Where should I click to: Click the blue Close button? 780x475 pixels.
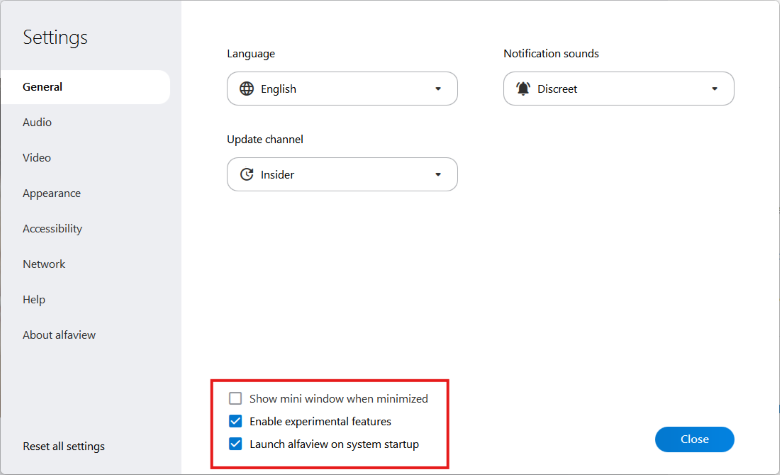coord(694,439)
